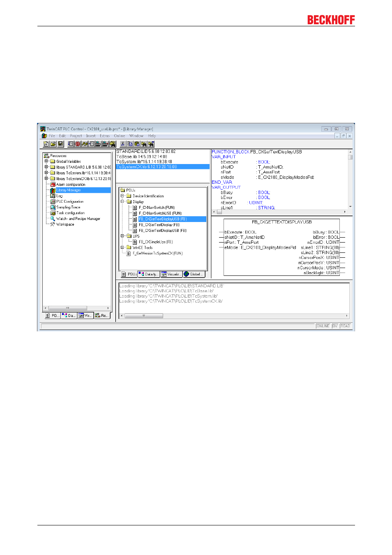This screenshot has height=555, width=392.
Task: Select F_CXNaviSwitchUSB (FUN) in library tree
Action: tap(160, 213)
